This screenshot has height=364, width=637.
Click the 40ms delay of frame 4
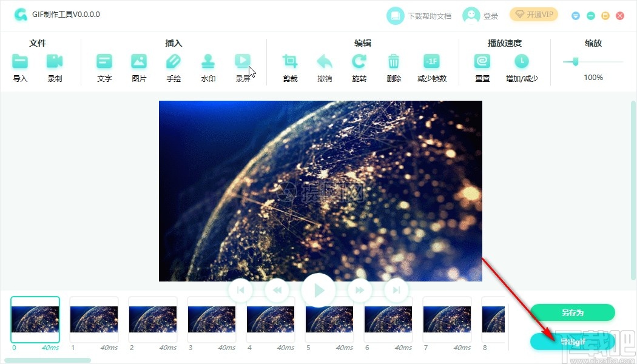286,348
